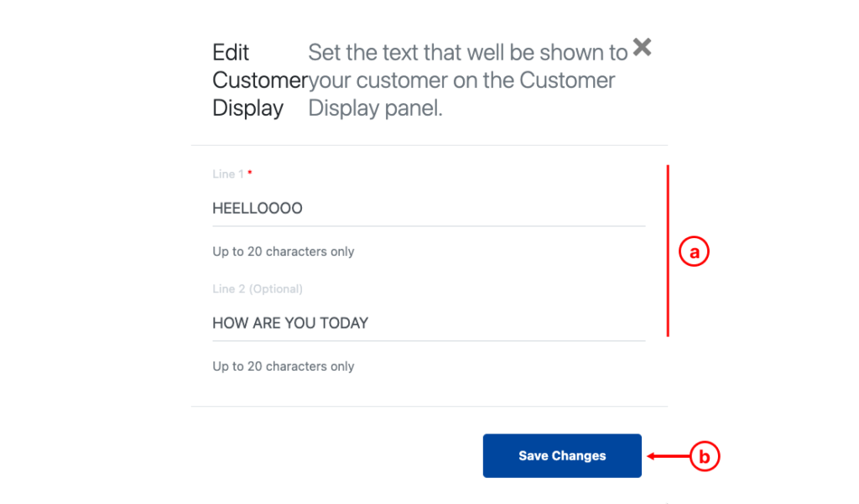
Task: Click the red vertical bracket line beside fields
Action: (x=668, y=251)
